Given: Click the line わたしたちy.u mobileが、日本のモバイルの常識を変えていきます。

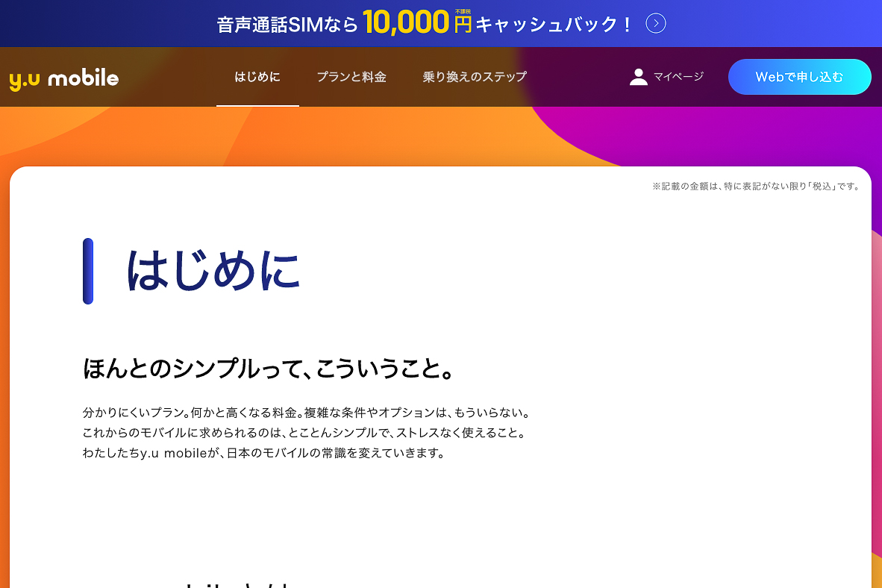Looking at the screenshot, I should click(264, 453).
